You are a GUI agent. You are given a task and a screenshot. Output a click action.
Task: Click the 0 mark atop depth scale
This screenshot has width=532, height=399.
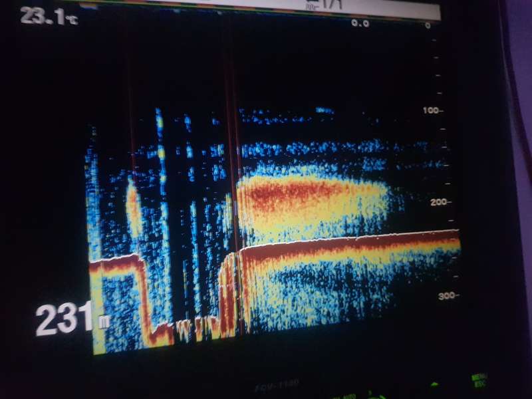click(x=428, y=25)
